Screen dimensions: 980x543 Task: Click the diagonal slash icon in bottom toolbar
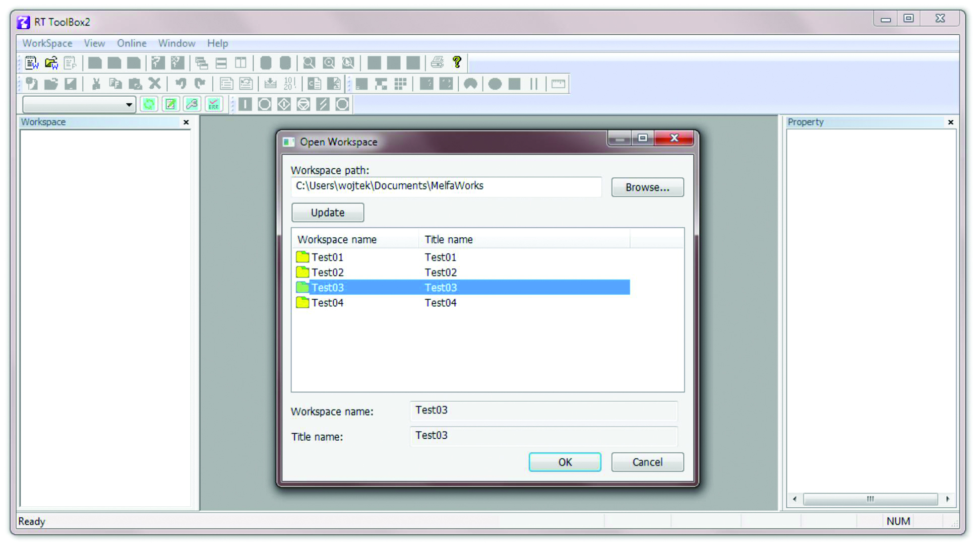click(323, 104)
